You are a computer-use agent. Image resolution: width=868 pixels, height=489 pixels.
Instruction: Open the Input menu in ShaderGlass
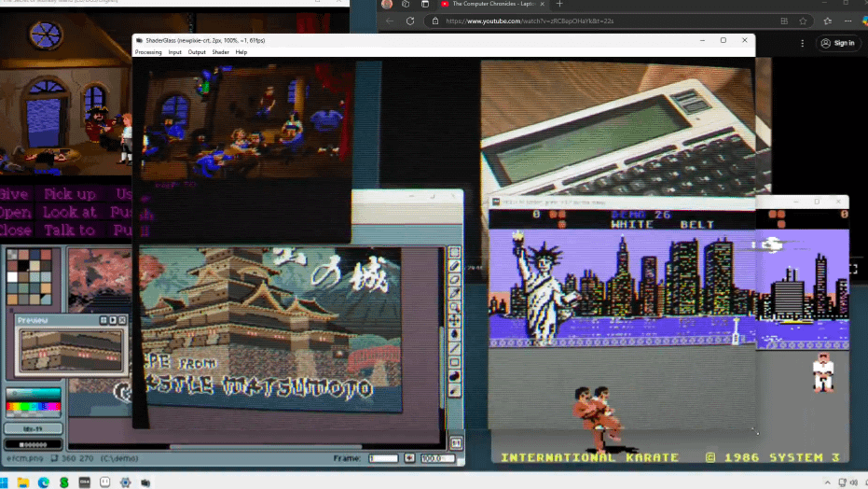(x=175, y=52)
